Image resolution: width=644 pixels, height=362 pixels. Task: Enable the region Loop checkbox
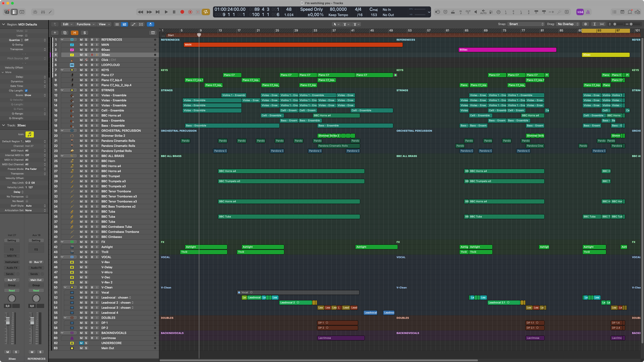[x=26, y=35]
